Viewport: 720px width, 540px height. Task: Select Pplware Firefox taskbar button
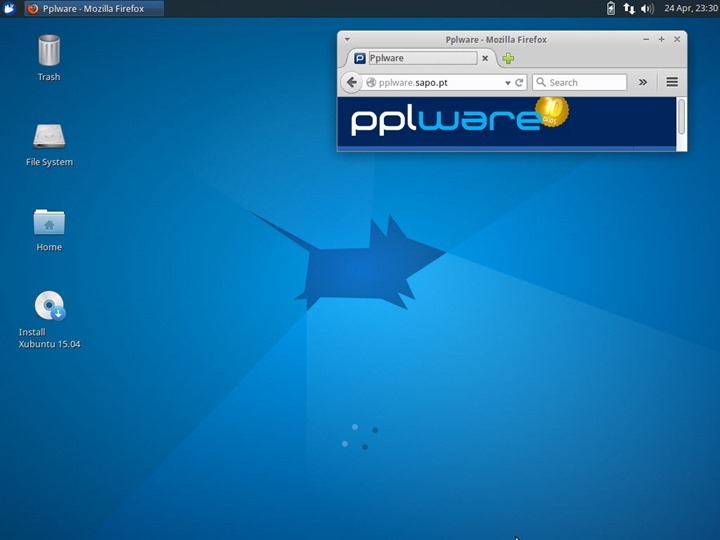94,8
